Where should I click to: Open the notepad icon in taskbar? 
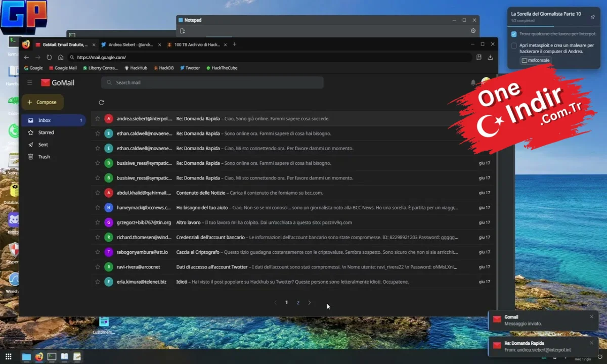(x=77, y=356)
